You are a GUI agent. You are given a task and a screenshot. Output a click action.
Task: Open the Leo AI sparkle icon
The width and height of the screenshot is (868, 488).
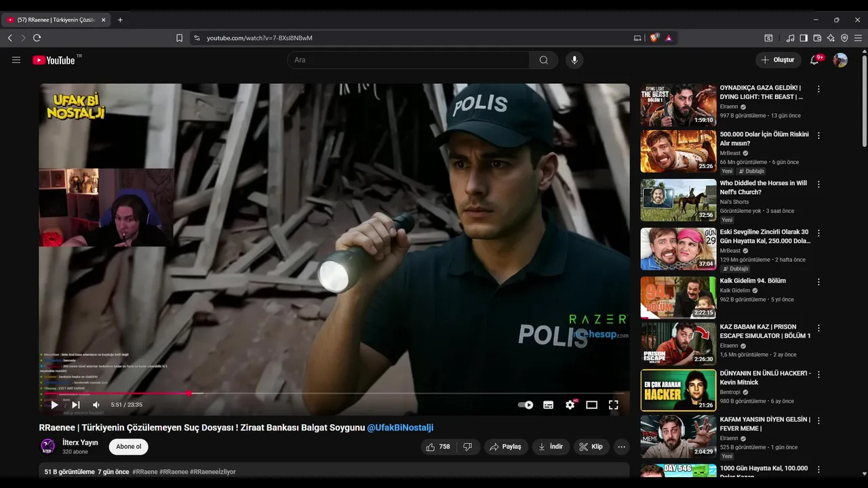coord(831,38)
